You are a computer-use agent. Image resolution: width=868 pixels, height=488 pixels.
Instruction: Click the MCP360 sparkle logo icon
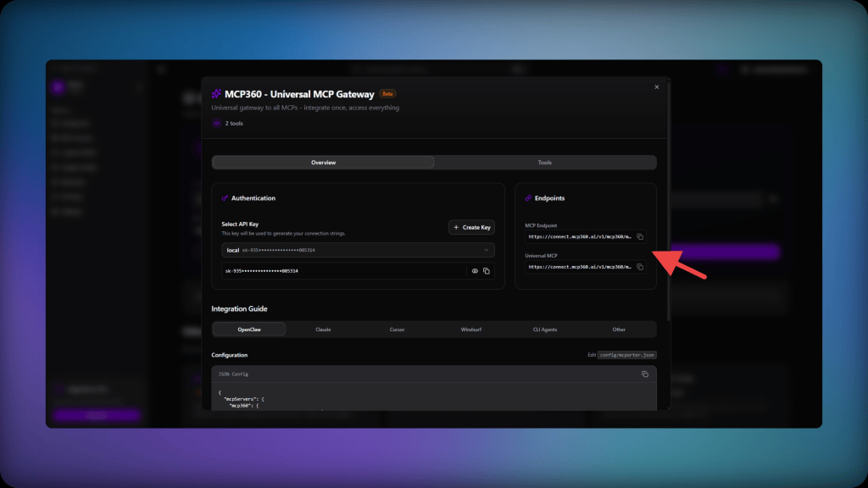pyautogui.click(x=216, y=94)
